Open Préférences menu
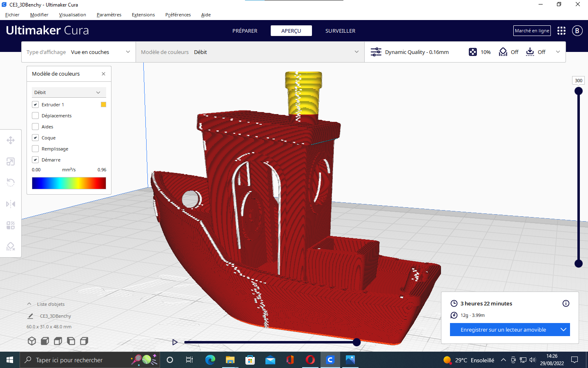The image size is (588, 368). 178,15
